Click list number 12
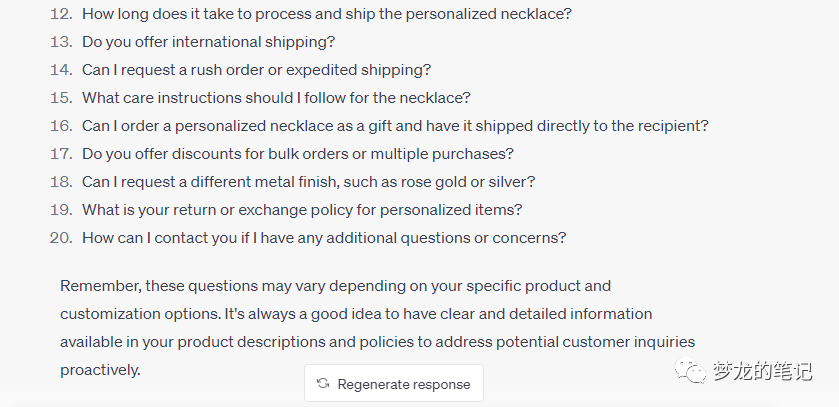Screen dimensions: 839x407 tap(61, 14)
